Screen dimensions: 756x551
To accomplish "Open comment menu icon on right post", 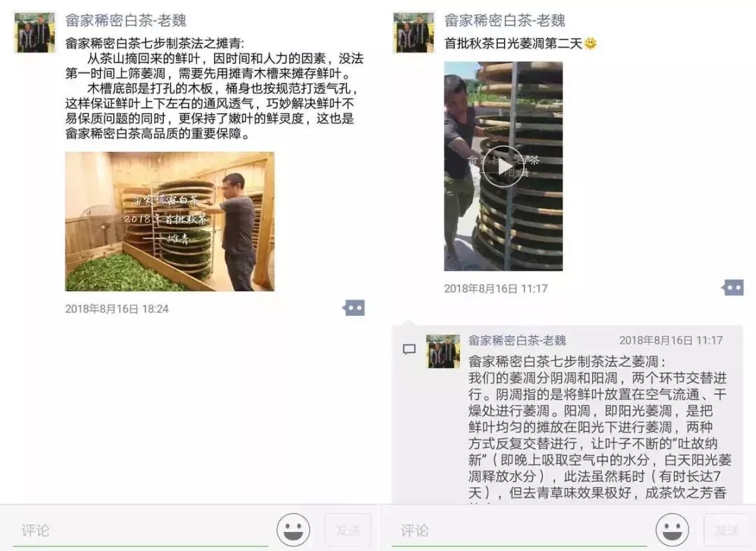I will coord(733,287).
